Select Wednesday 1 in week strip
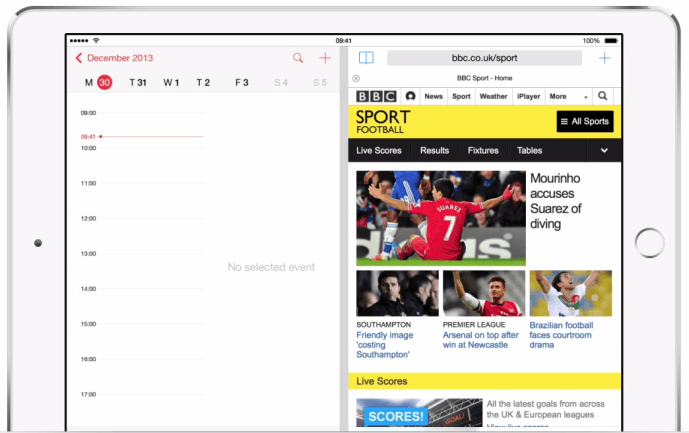 pos(171,82)
